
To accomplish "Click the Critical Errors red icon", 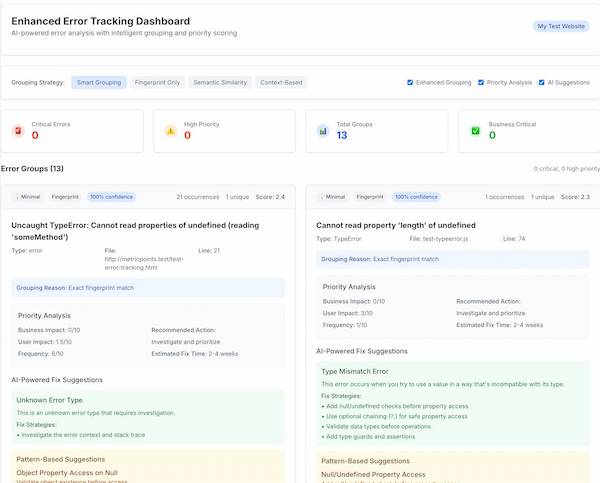I will click(18, 131).
